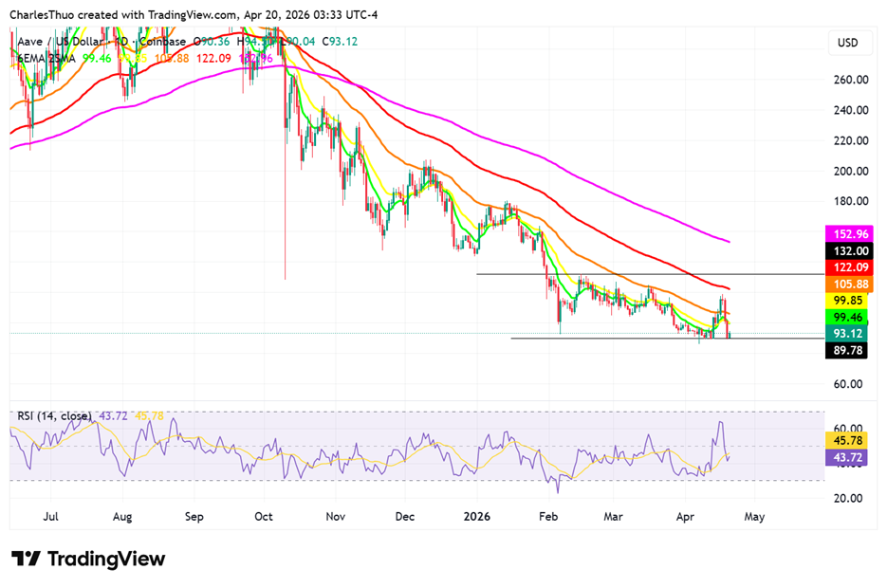
Task: Click the black 89.78 support level label
Action: [851, 350]
